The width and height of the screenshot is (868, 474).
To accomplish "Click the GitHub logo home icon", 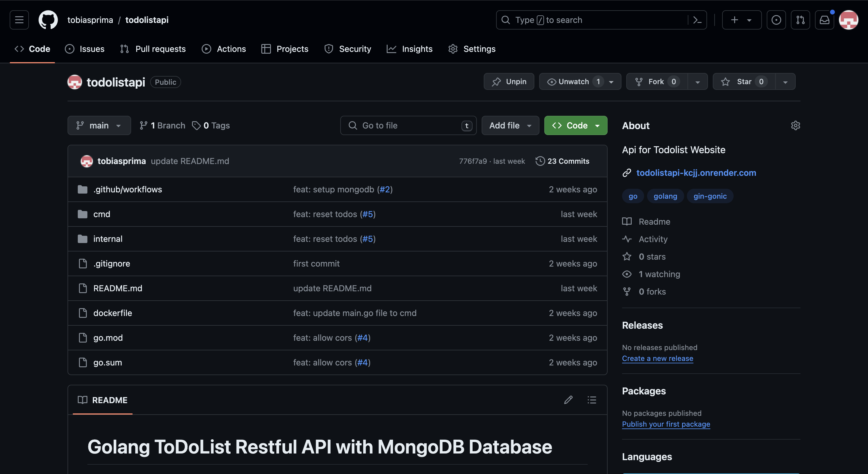I will [48, 20].
